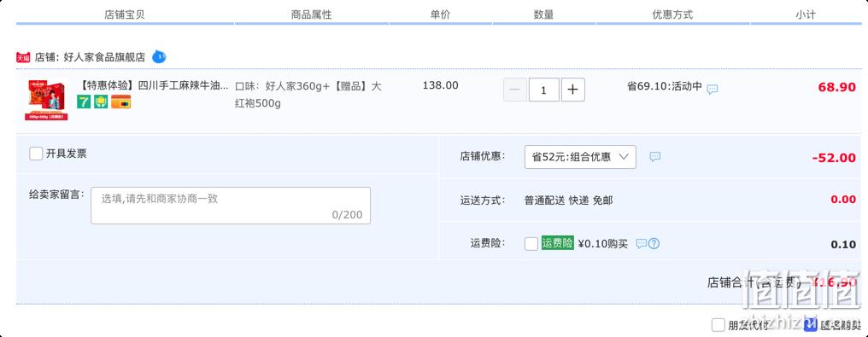Increase quantity with the plus button
This screenshot has height=337, width=868.
(x=573, y=90)
